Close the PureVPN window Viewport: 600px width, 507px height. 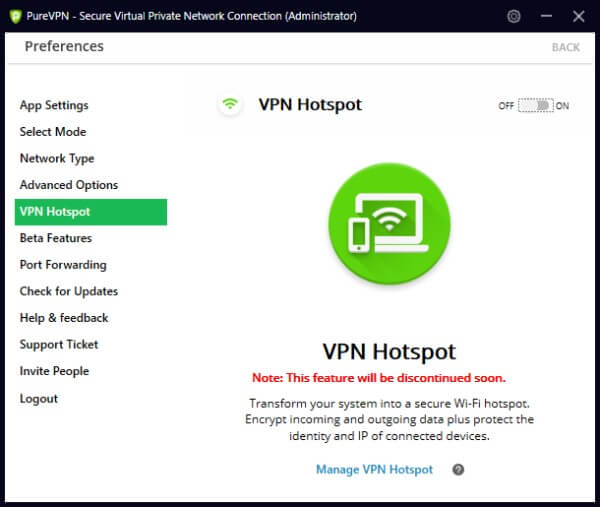tap(578, 16)
